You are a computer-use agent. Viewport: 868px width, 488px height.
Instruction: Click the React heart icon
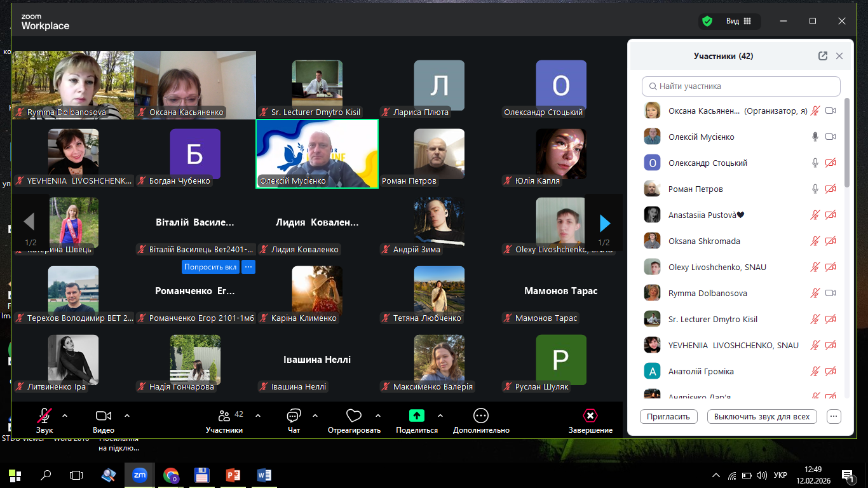click(353, 416)
